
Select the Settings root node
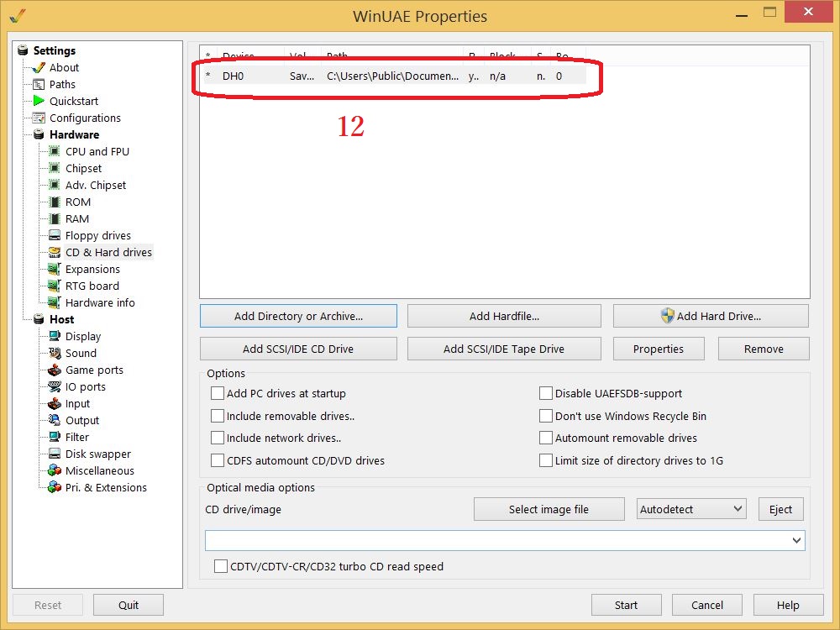point(54,50)
